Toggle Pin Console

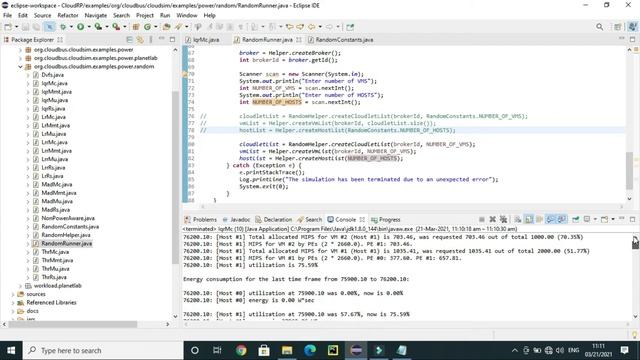point(576,220)
